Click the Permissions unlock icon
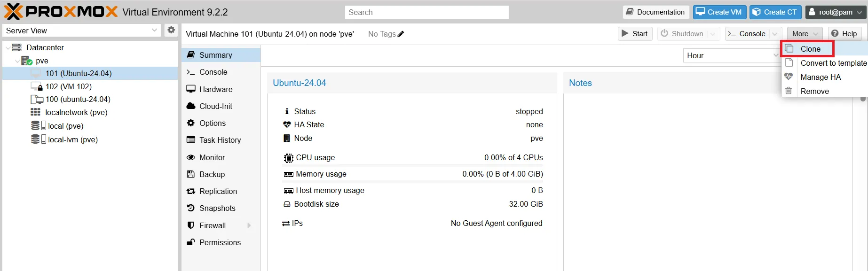 pyautogui.click(x=191, y=242)
